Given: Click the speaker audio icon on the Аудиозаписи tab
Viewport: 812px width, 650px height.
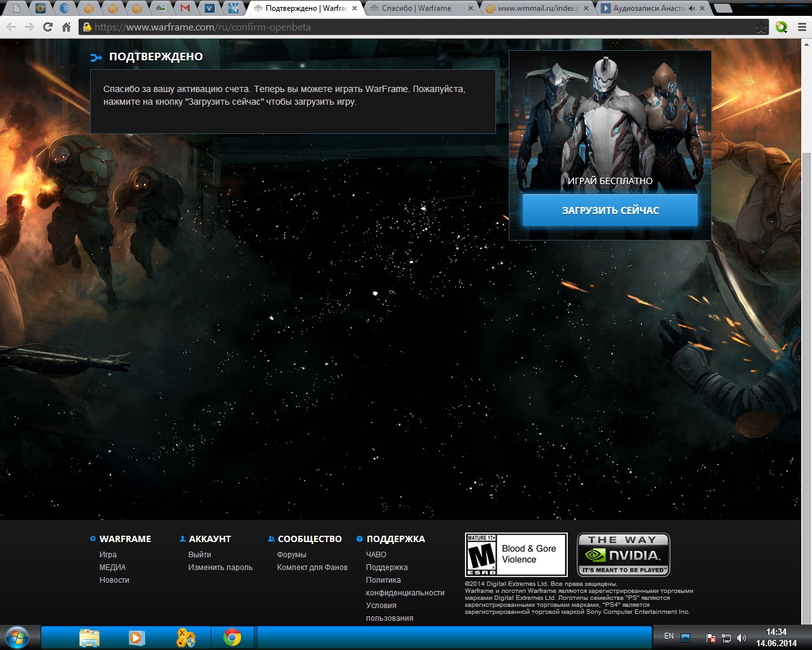Looking at the screenshot, I should coord(691,8).
